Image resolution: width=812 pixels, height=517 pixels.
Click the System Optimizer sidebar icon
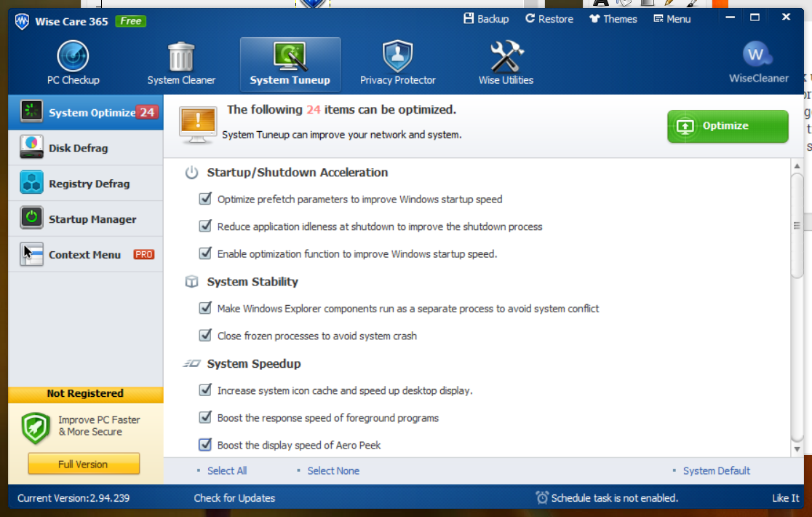[x=31, y=111]
